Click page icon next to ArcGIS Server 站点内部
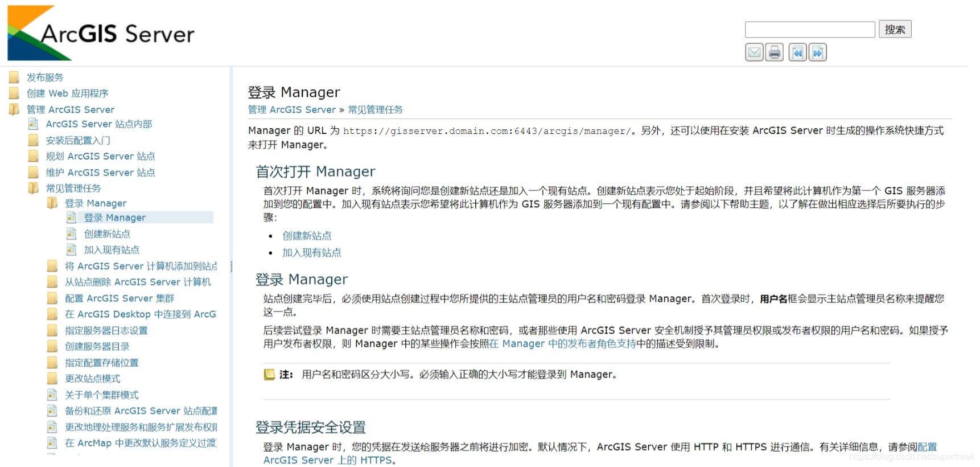The height and width of the screenshot is (467, 980). (34, 124)
